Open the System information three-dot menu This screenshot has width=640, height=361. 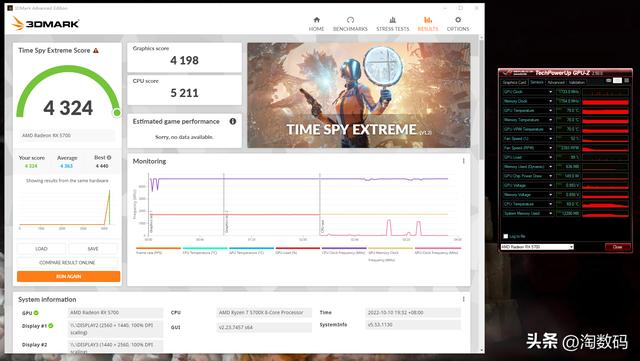tap(463, 299)
